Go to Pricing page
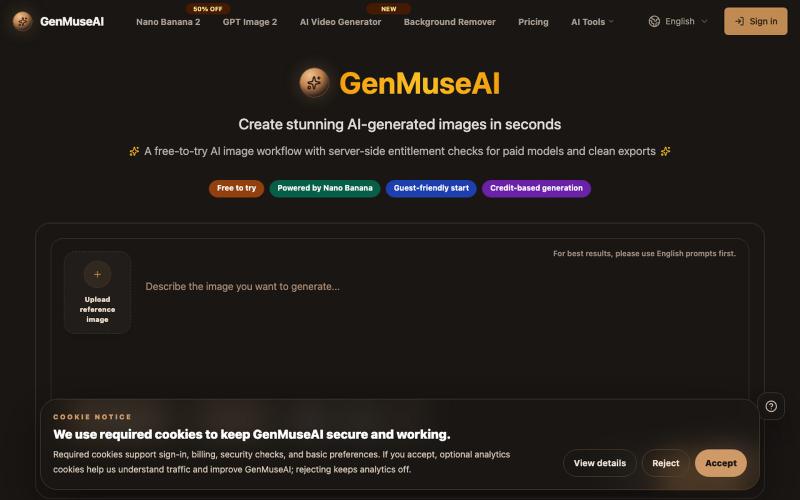This screenshot has width=800, height=500. click(x=533, y=22)
